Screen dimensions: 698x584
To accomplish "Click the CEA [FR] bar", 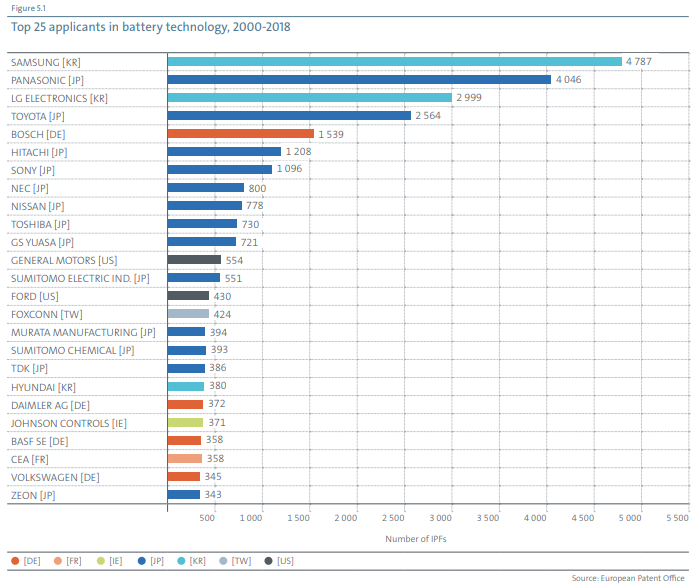I will (184, 458).
